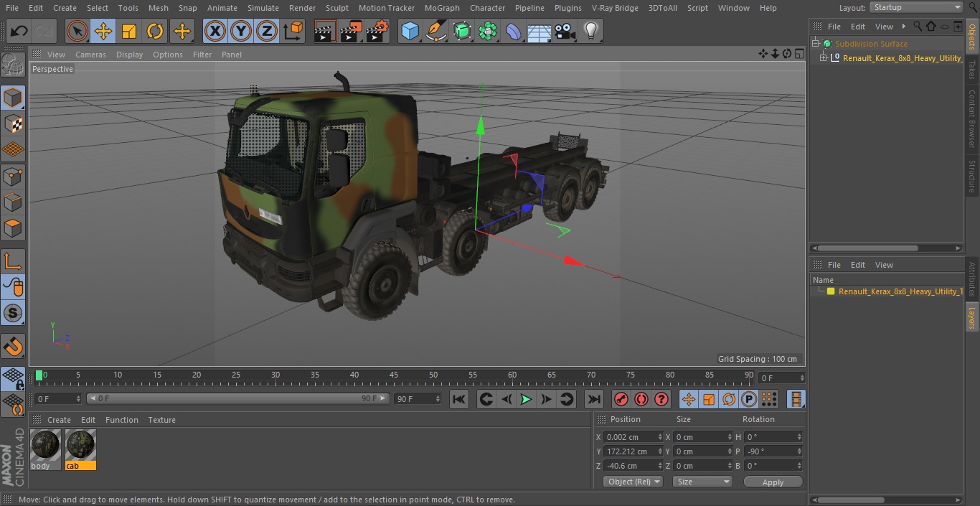The width and height of the screenshot is (980, 506).
Task: Click the Rotation P value field
Action: 770,451
